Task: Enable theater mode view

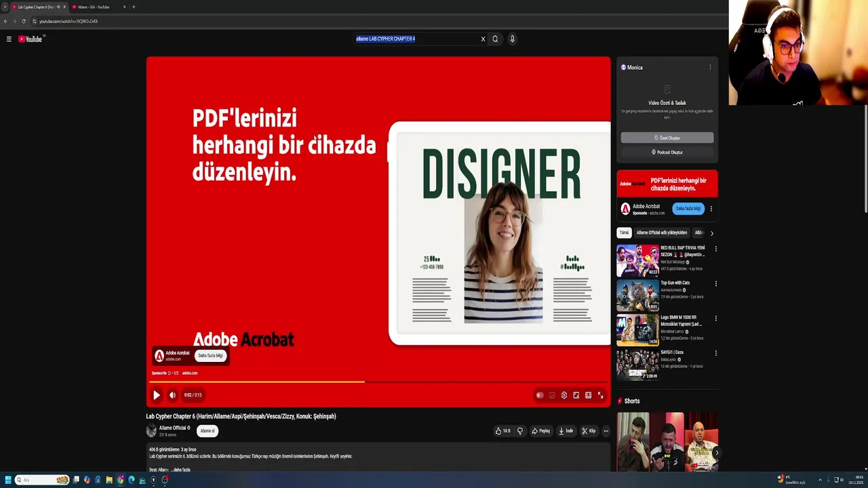Action: coord(589,395)
